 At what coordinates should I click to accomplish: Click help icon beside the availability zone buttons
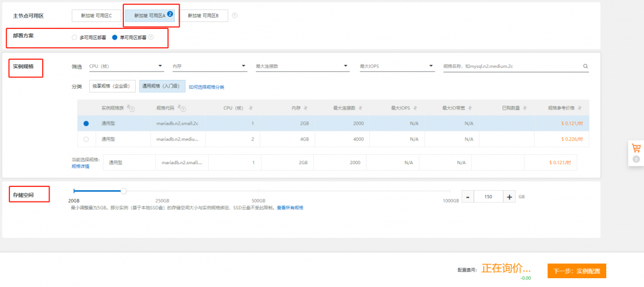pos(235,16)
